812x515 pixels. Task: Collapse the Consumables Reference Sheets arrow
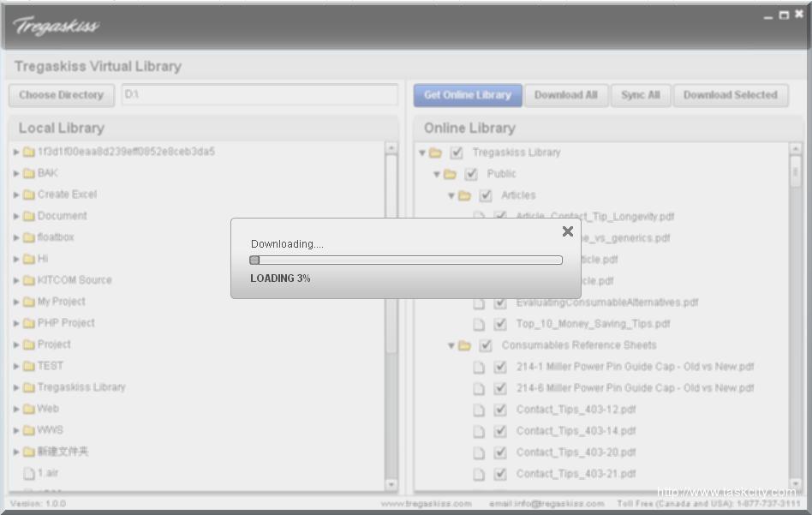[x=451, y=345]
